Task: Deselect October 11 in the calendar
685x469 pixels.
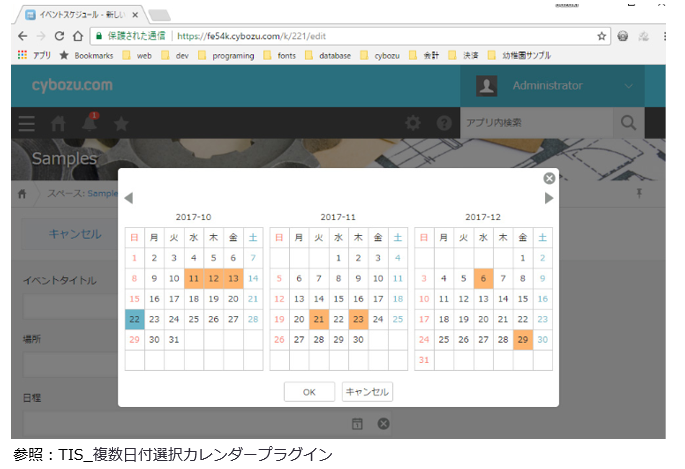Action: pyautogui.click(x=194, y=279)
